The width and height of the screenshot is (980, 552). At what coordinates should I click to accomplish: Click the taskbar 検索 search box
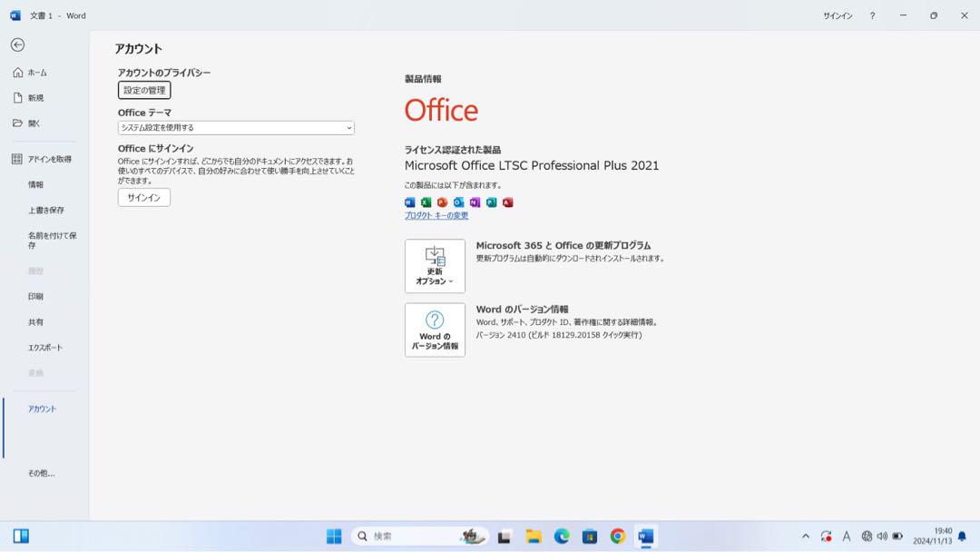[x=419, y=537]
